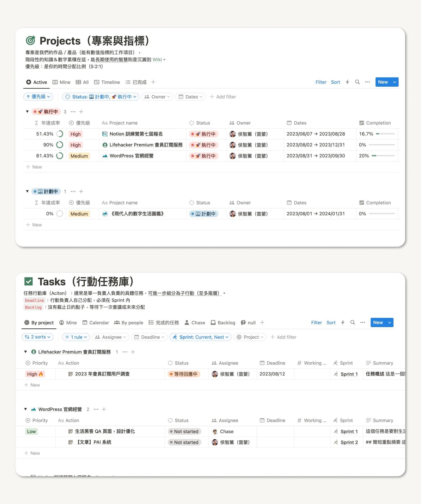Open the Sprint: Current, Next filter dropdown
421x504 pixels.
click(201, 337)
